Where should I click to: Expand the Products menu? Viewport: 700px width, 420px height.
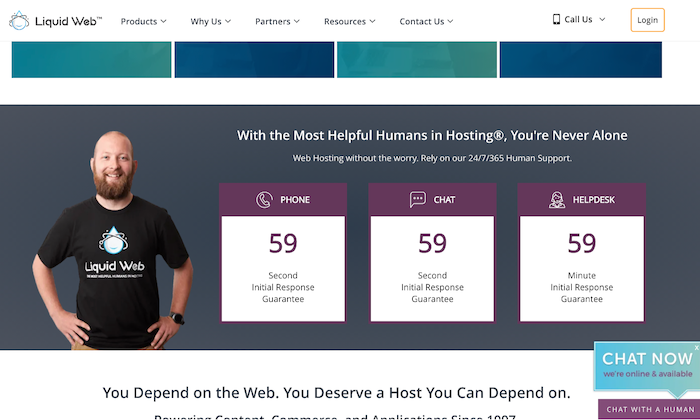point(144,21)
